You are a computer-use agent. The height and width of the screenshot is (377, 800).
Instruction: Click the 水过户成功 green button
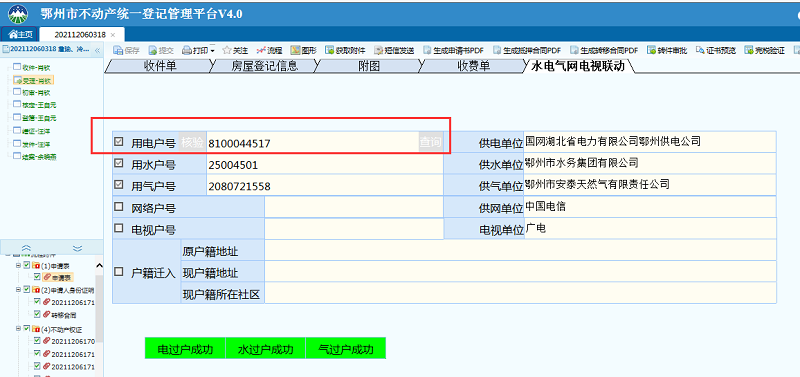265,349
